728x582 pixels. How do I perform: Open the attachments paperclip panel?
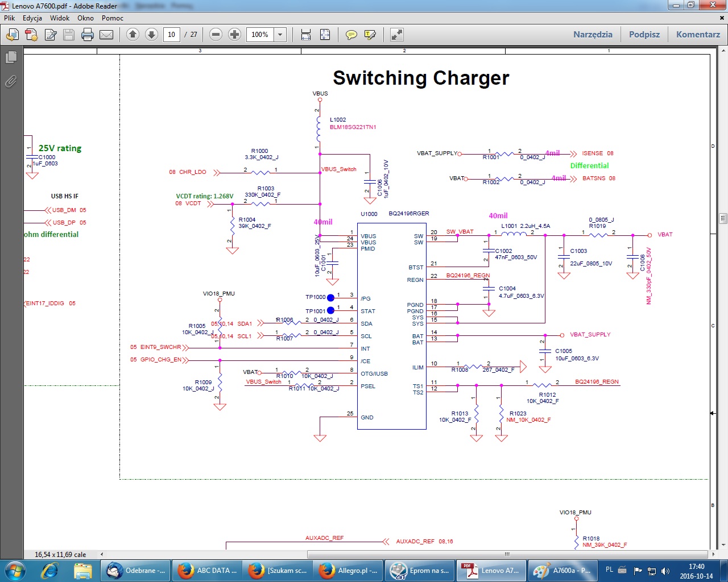tap(11, 82)
